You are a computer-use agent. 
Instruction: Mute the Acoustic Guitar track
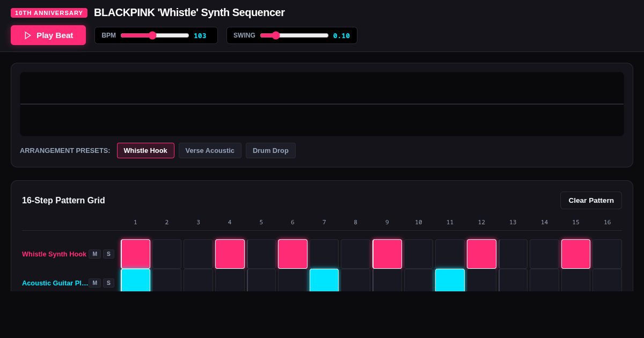click(94, 283)
